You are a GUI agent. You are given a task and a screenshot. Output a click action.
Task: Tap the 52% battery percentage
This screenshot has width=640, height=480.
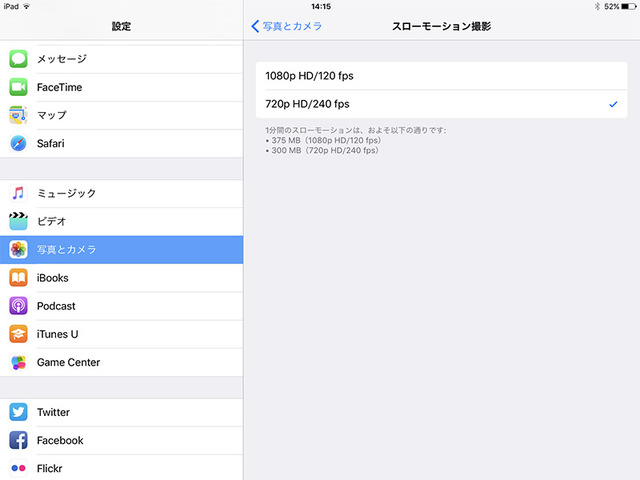(x=611, y=6)
